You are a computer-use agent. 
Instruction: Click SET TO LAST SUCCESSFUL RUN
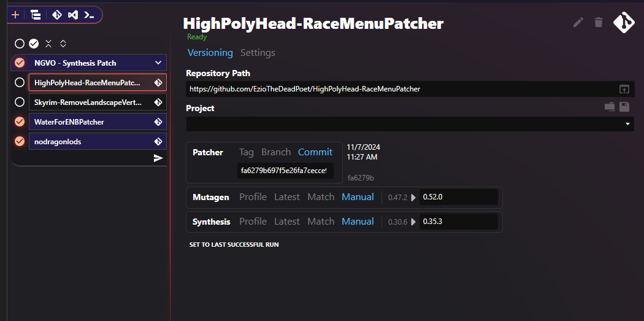(x=234, y=244)
